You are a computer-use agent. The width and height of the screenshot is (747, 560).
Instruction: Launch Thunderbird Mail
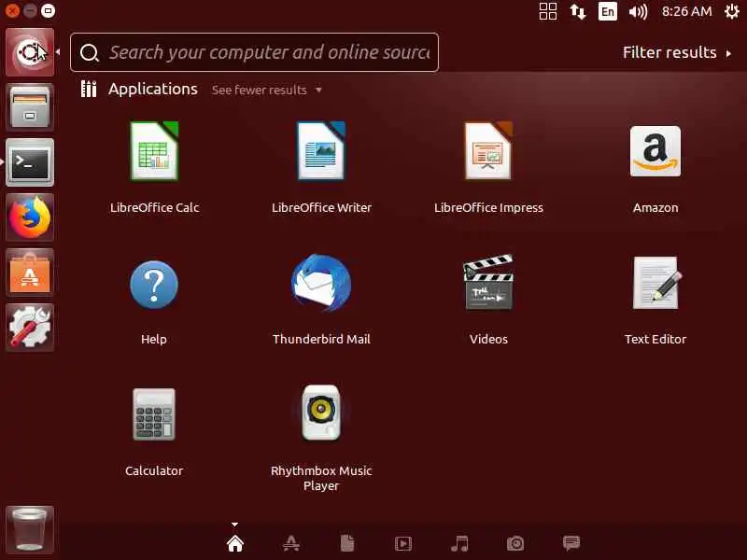tap(321, 283)
